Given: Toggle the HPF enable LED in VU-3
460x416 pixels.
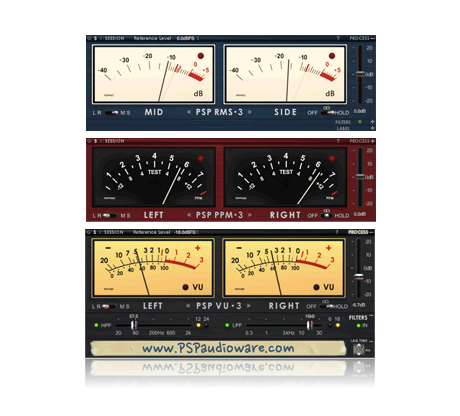Looking at the screenshot, I should click(96, 325).
